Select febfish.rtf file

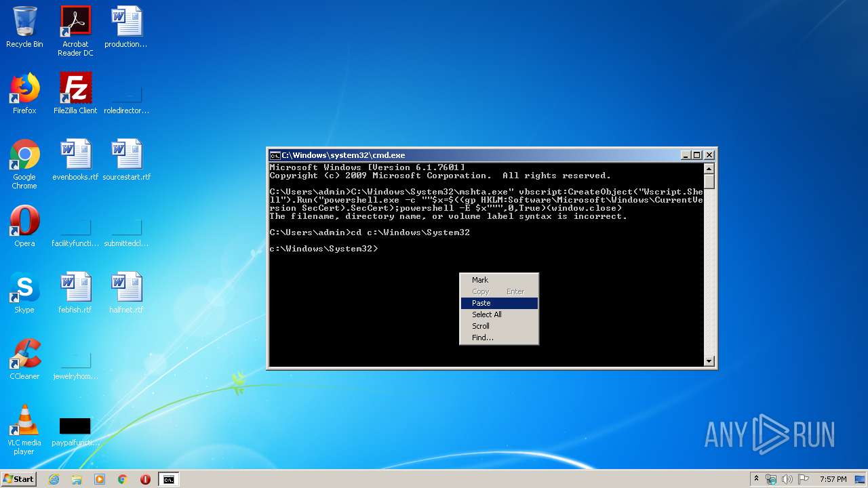coord(75,293)
